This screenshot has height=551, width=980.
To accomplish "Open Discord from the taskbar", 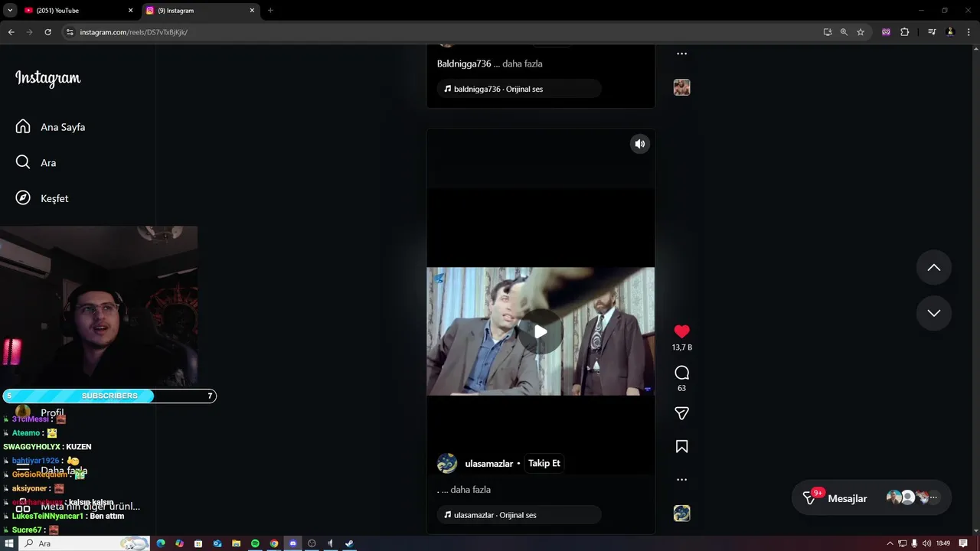I will (x=292, y=543).
